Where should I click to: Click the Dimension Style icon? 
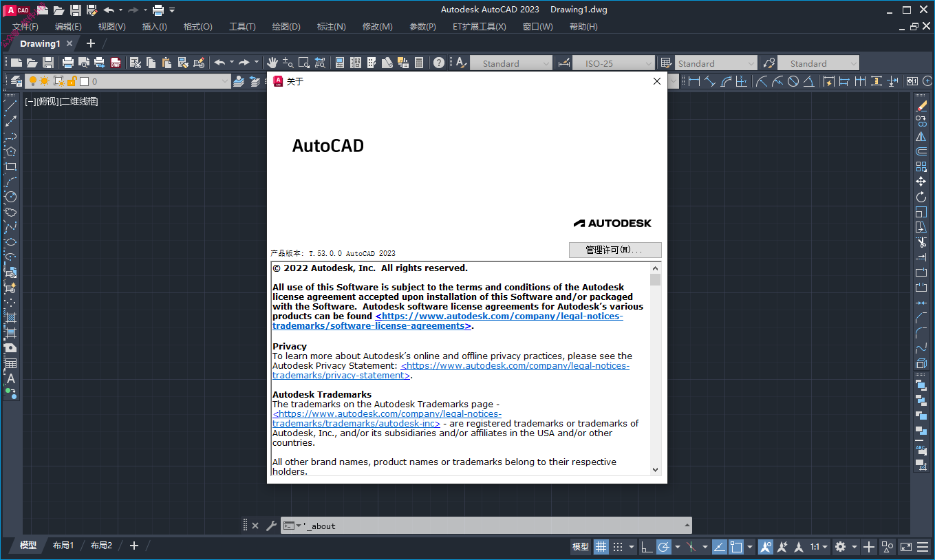tap(564, 63)
